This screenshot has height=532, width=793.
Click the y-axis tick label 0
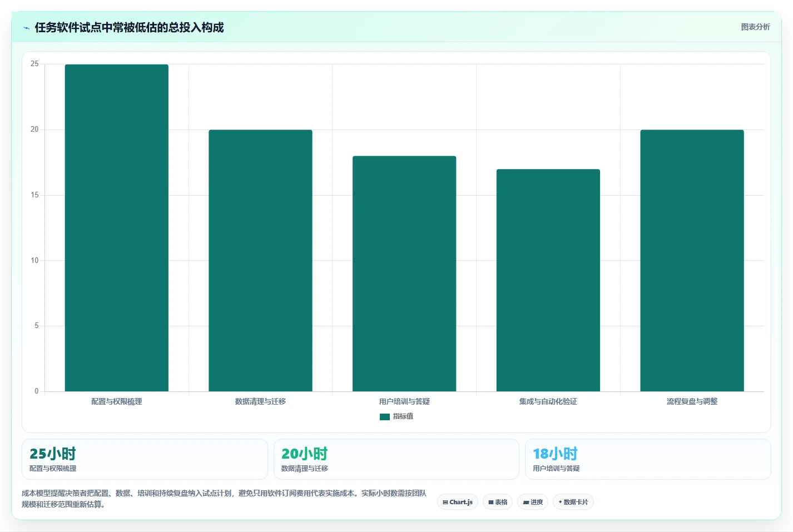point(37,391)
